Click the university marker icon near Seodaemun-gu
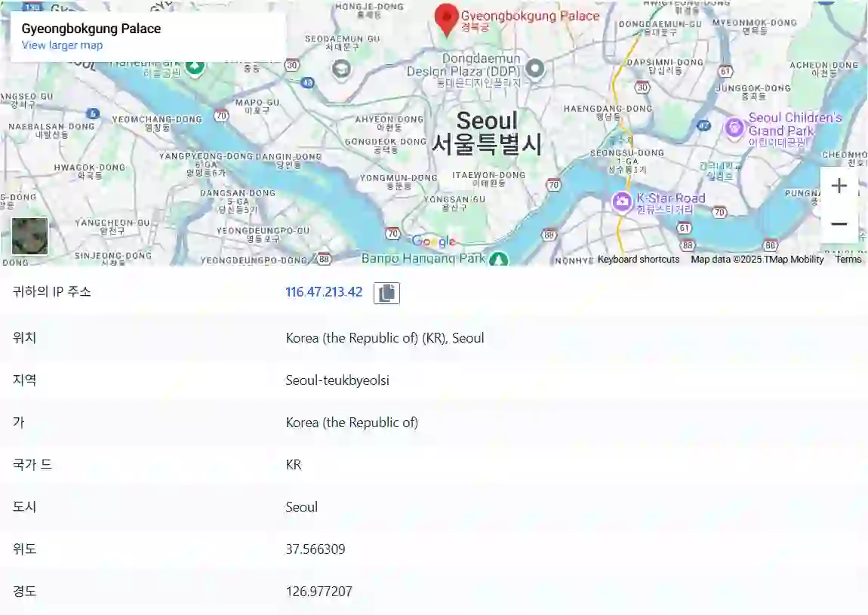This screenshot has height=615, width=868. [341, 69]
